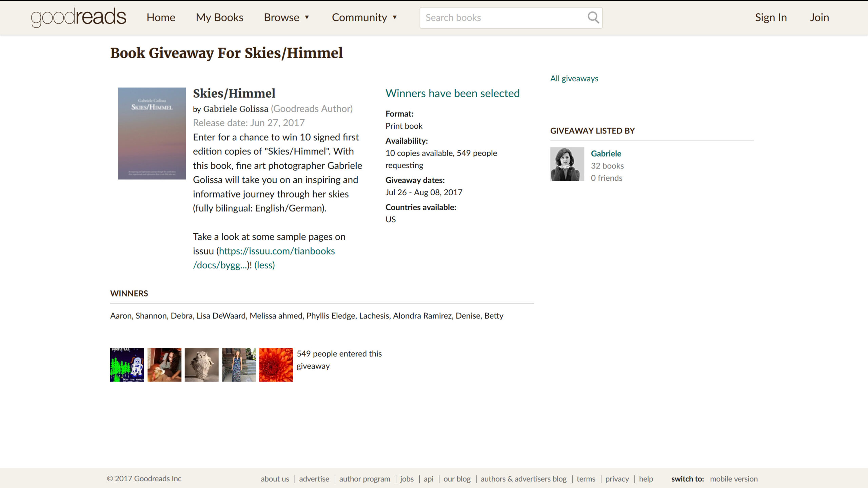Open Gabriele's profile name link

(606, 154)
